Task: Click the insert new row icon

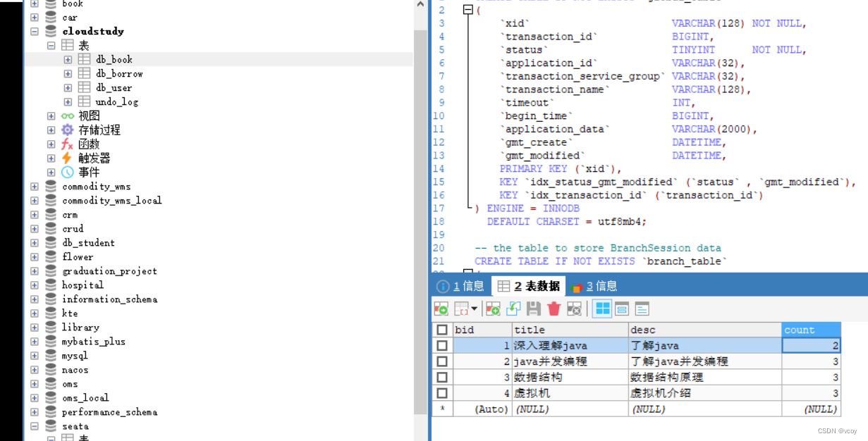Action: [493, 309]
